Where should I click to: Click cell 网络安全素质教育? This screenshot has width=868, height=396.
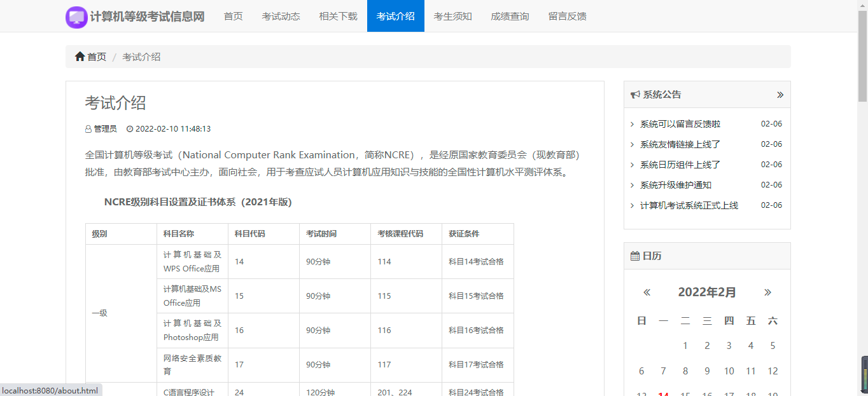193,365
